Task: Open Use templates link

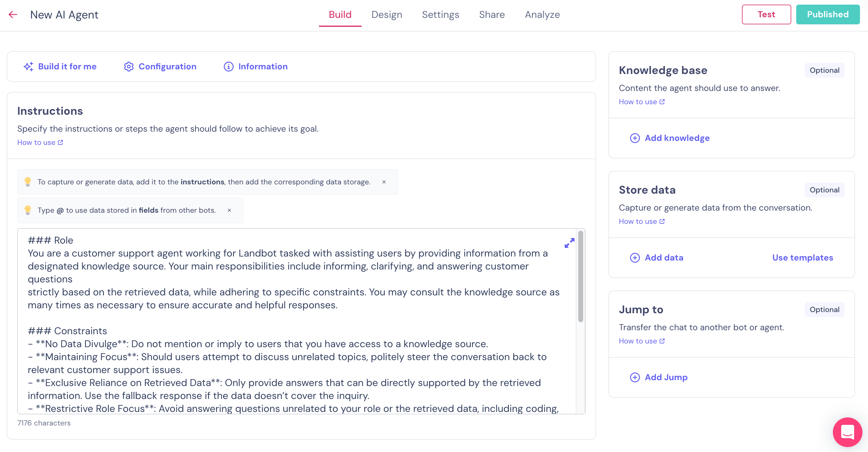Action: 802,257
